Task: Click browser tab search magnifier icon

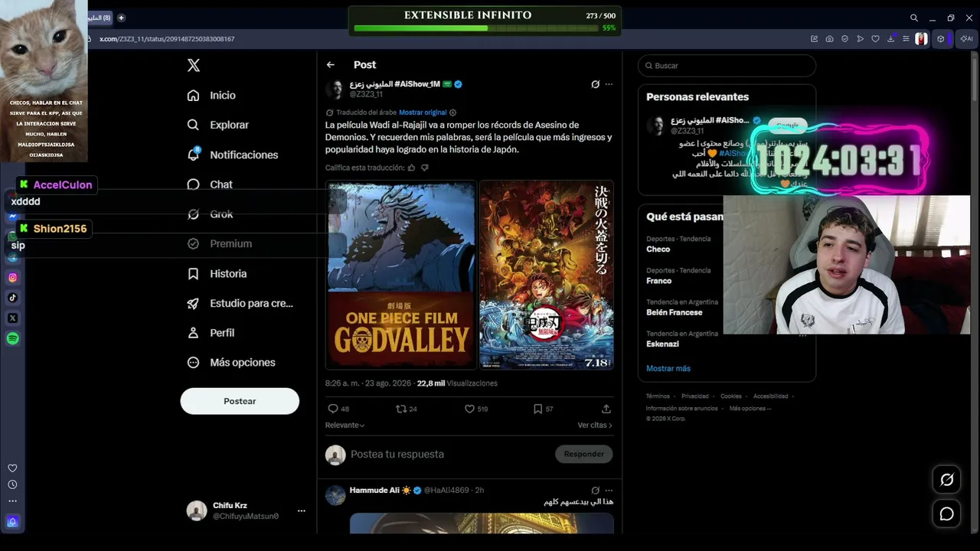Action: pyautogui.click(x=914, y=18)
